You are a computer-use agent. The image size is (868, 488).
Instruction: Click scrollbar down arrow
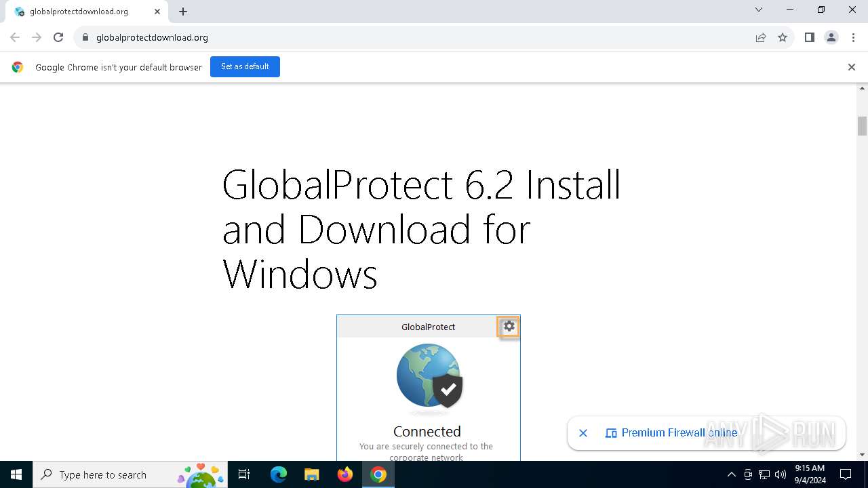coord(862,455)
